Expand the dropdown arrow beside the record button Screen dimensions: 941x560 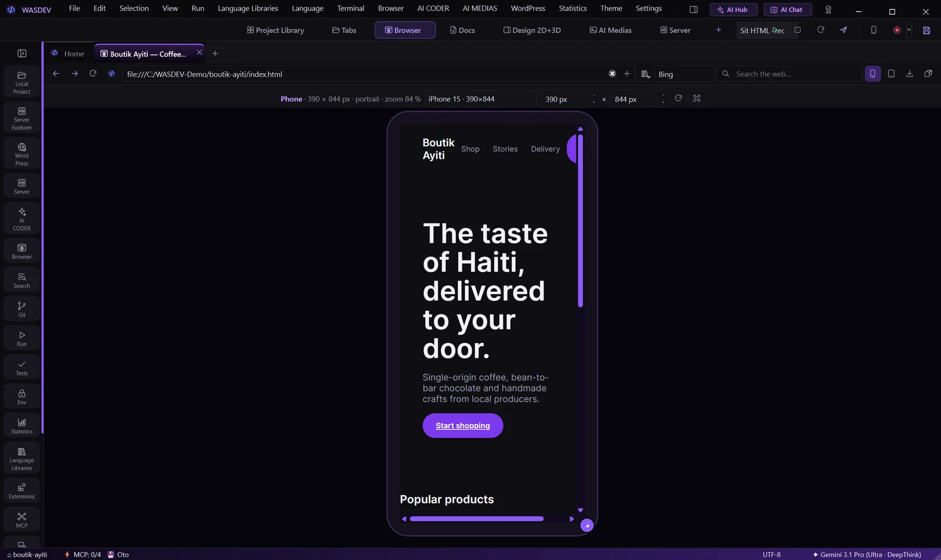click(909, 30)
